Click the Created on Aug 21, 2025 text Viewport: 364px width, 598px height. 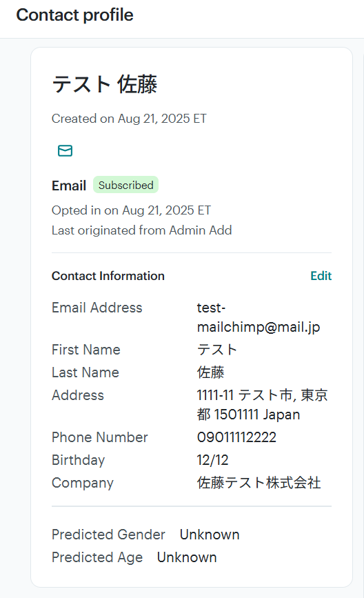pyautogui.click(x=129, y=119)
